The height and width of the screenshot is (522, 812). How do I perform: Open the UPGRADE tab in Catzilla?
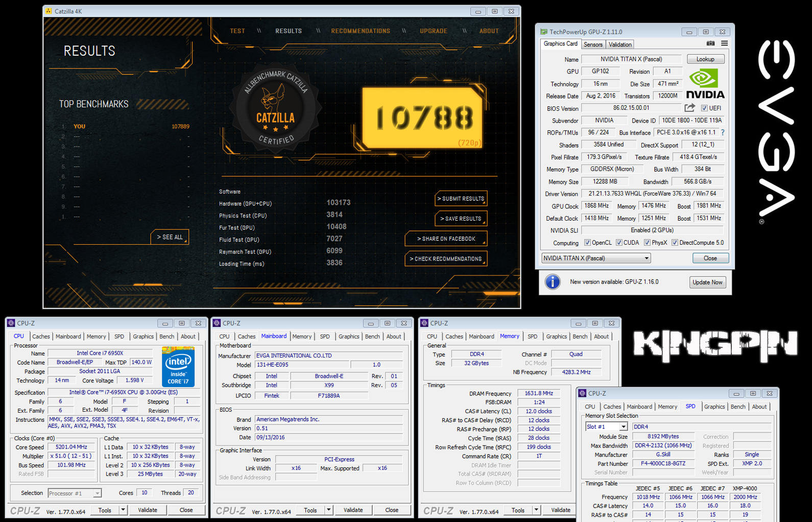point(434,31)
